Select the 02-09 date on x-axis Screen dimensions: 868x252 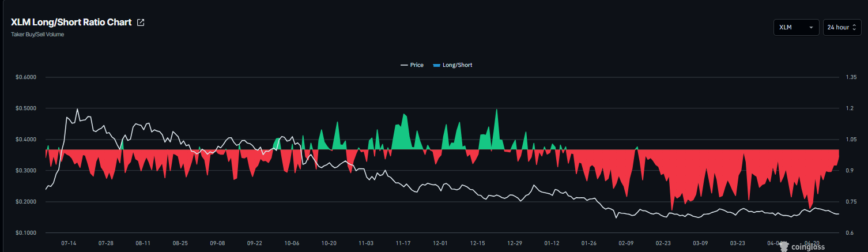pyautogui.click(x=626, y=243)
